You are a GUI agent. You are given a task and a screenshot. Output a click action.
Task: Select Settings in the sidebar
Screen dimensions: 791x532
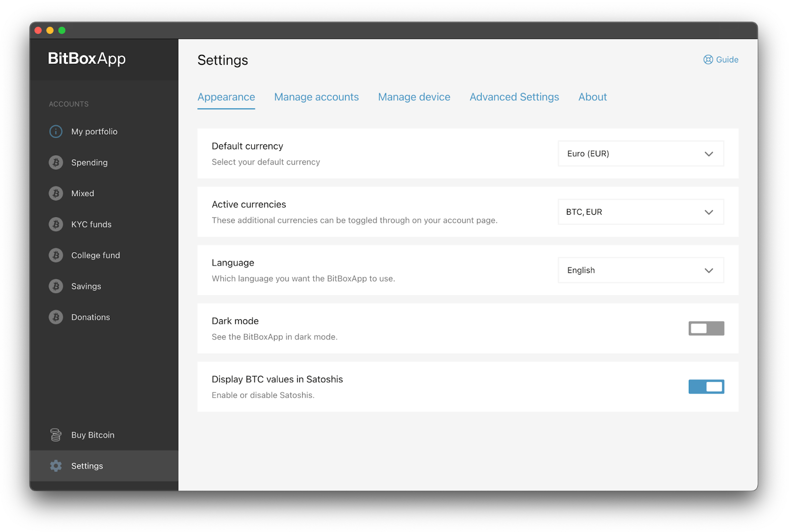coord(104,466)
